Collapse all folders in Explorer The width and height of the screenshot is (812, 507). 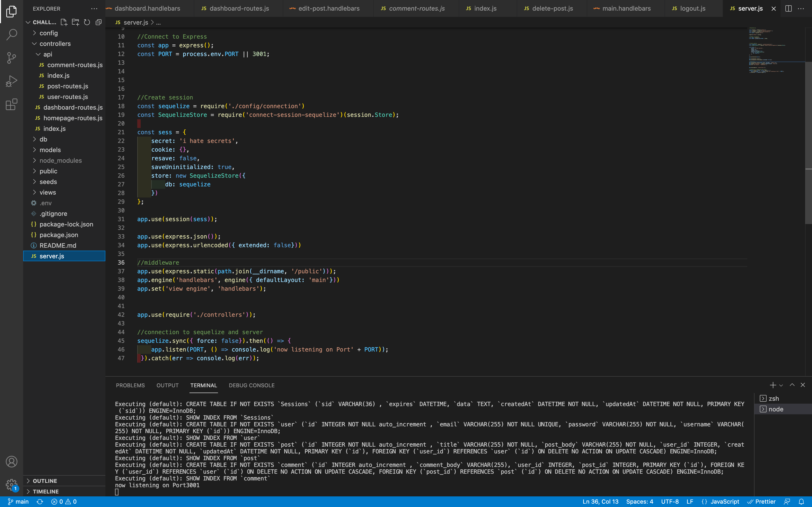tap(98, 22)
